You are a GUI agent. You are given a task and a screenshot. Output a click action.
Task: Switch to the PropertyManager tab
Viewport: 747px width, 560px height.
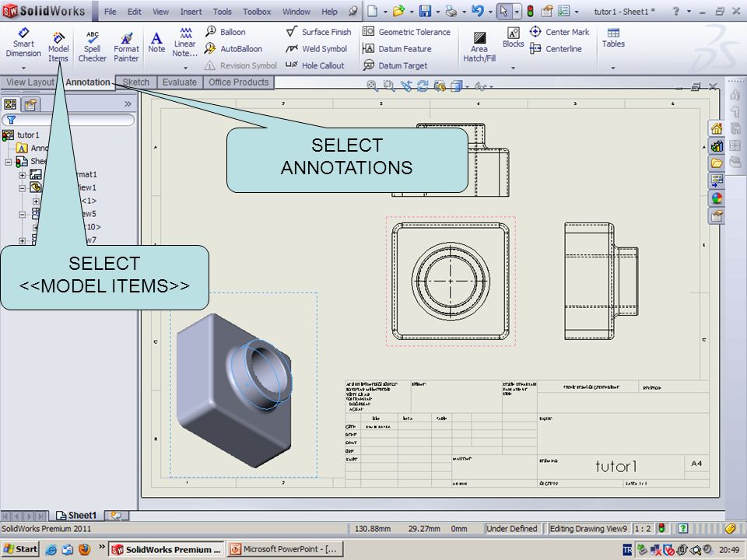[30, 103]
